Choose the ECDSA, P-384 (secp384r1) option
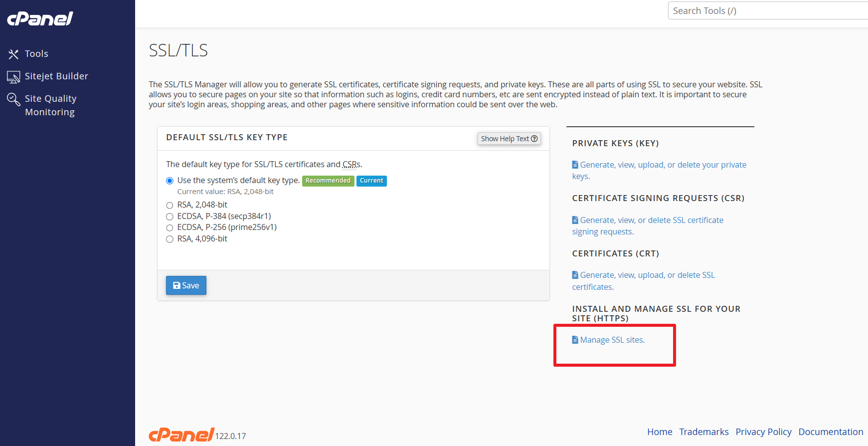Viewport: 868px width, 446px height. pyautogui.click(x=170, y=217)
